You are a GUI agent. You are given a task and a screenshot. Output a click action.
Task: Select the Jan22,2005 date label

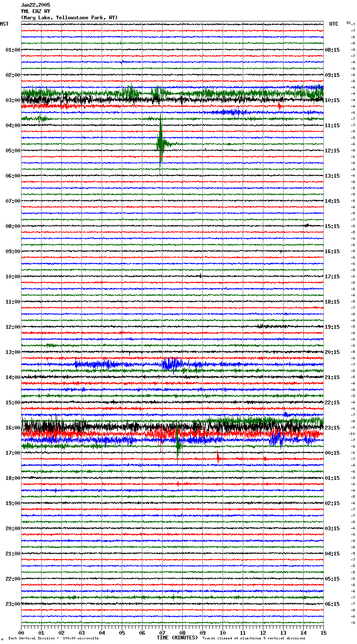[35, 5]
